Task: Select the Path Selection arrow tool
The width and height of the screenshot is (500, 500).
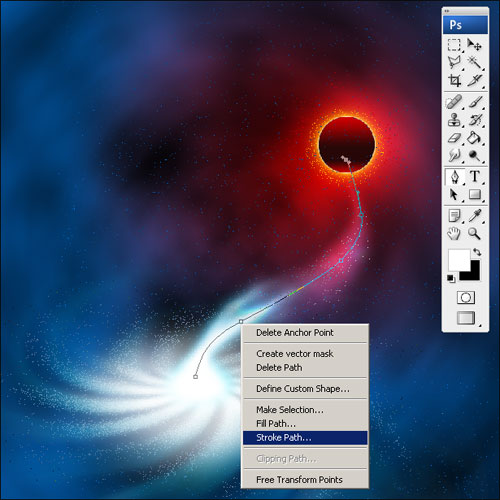Action: 454,194
